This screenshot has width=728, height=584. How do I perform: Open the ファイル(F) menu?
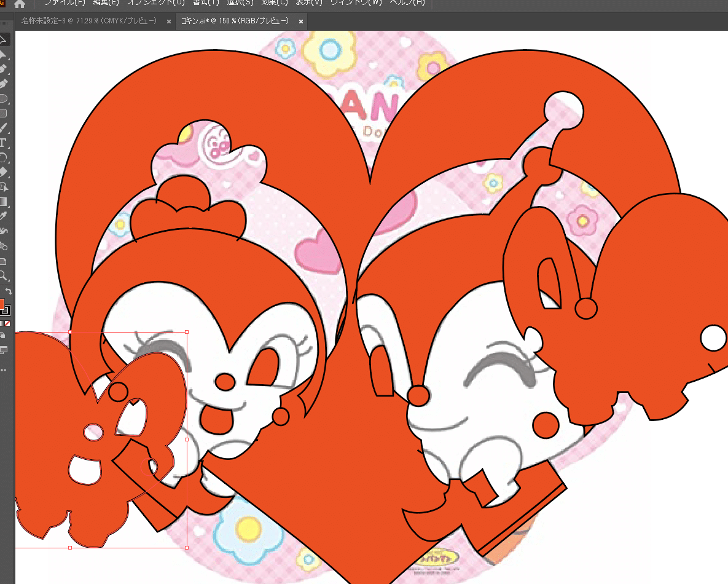(65, 3)
